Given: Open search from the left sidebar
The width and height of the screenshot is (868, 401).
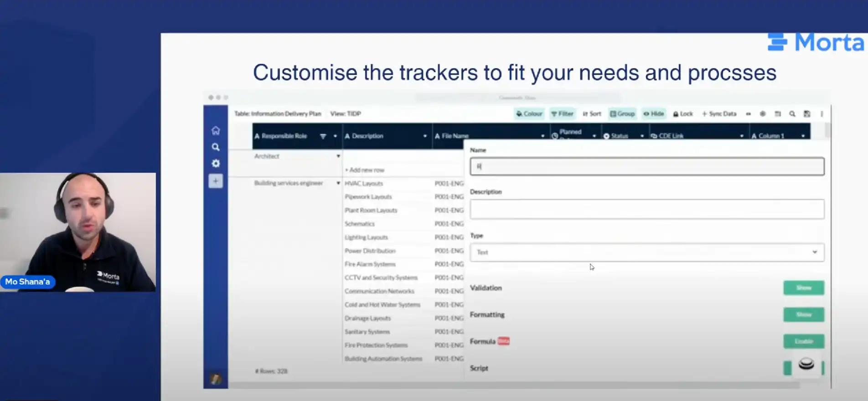Looking at the screenshot, I should point(216,147).
